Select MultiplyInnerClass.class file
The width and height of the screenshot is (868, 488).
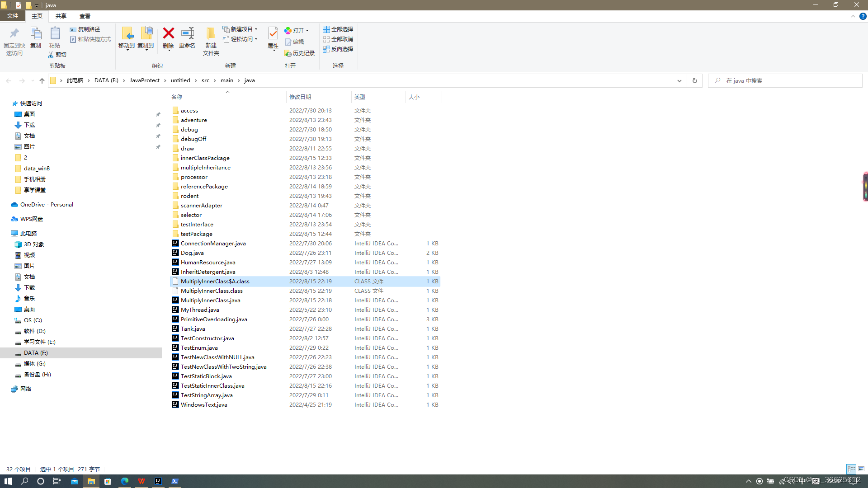(x=212, y=291)
